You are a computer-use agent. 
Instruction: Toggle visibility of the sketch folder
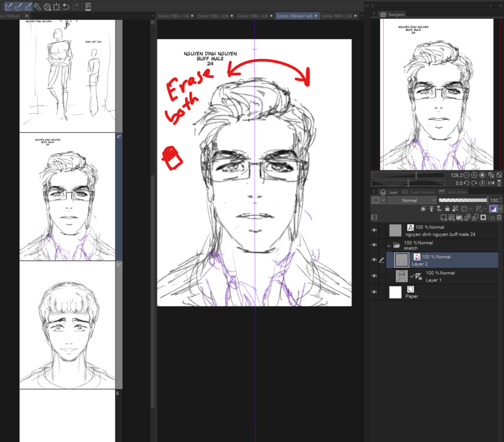375,244
